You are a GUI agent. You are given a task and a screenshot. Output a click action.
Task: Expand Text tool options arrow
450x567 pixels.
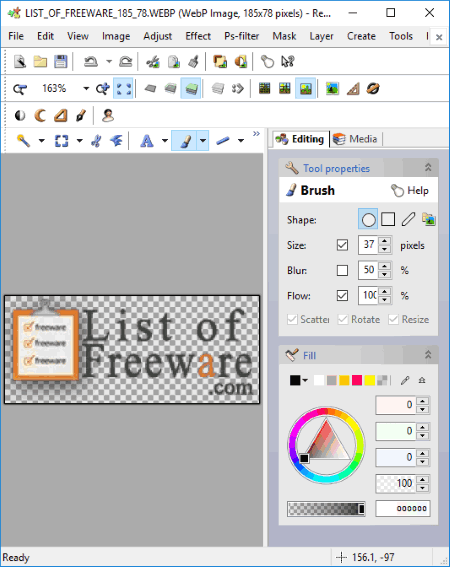(165, 141)
